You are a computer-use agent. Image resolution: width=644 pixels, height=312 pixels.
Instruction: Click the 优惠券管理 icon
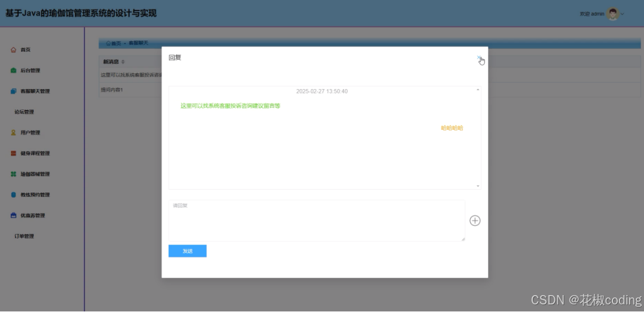[13, 215]
